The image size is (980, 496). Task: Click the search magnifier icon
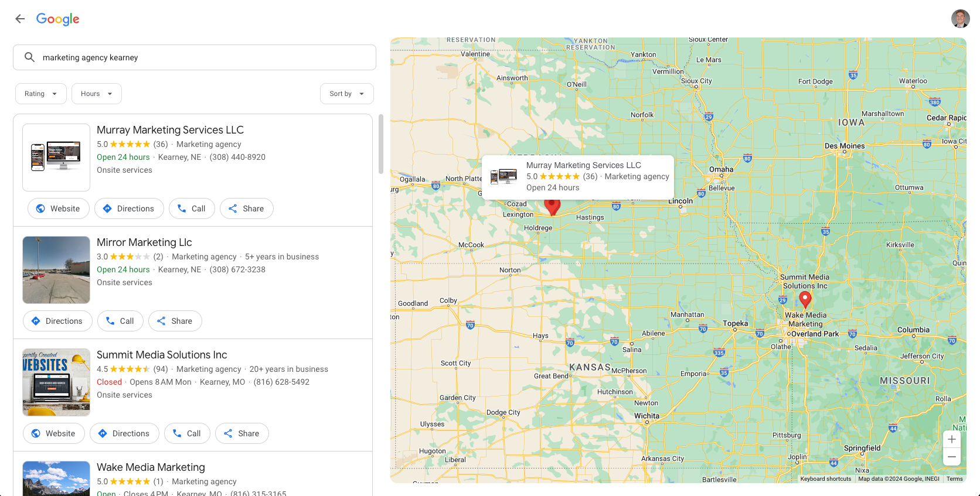pos(29,57)
